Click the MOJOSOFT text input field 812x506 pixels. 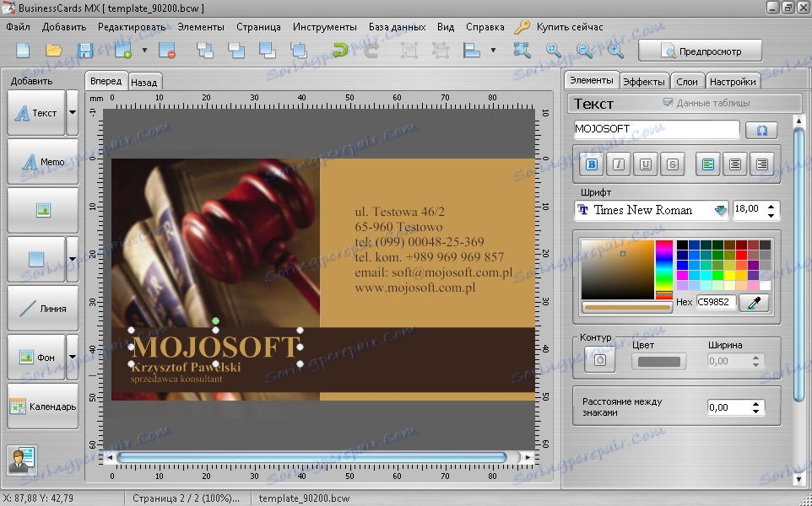[657, 129]
